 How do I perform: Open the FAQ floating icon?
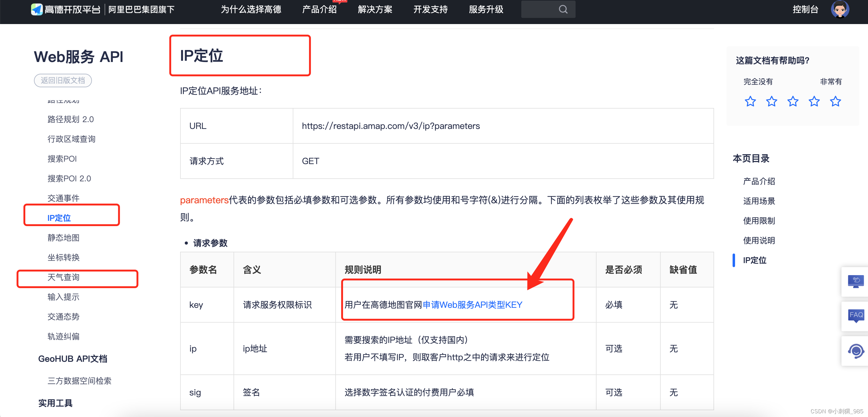click(856, 316)
